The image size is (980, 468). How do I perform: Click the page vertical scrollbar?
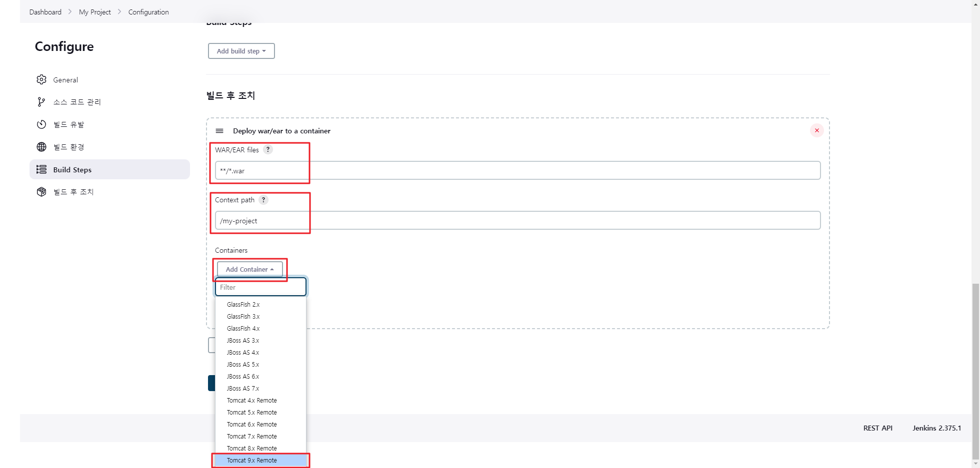click(975, 371)
